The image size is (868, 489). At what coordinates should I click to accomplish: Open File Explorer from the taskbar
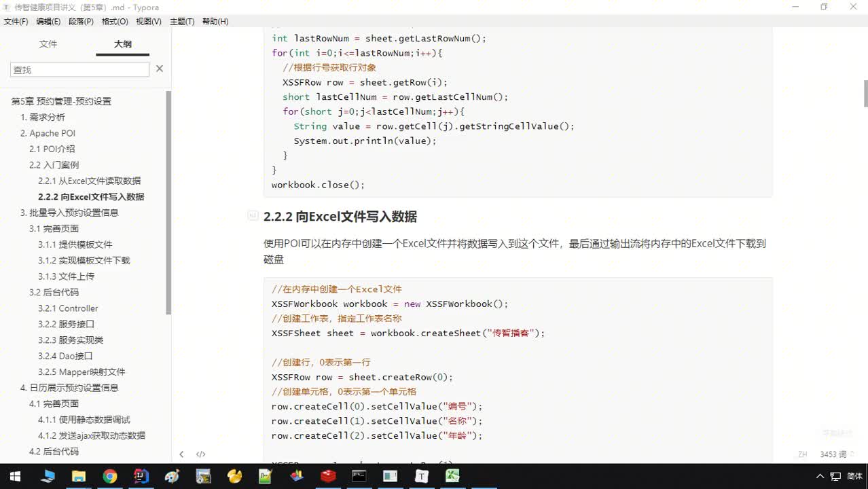pyautogui.click(x=79, y=476)
